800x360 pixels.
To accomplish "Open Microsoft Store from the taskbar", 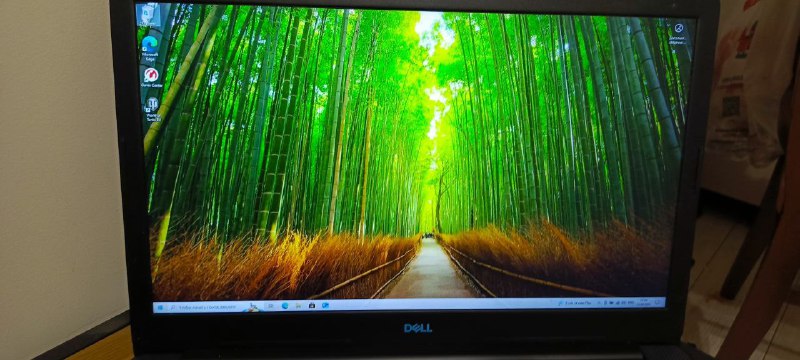I will click(312, 305).
